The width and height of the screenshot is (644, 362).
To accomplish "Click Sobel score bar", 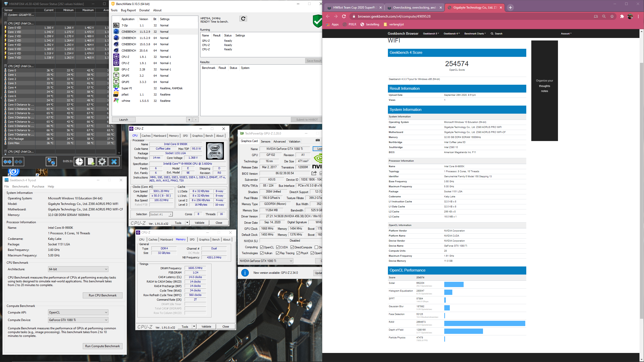I will [x=454, y=284].
